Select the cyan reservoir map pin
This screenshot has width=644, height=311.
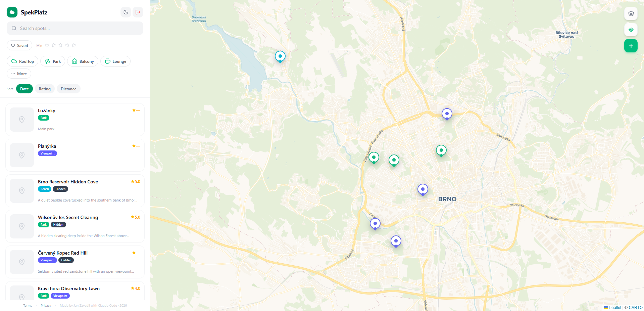280,56
